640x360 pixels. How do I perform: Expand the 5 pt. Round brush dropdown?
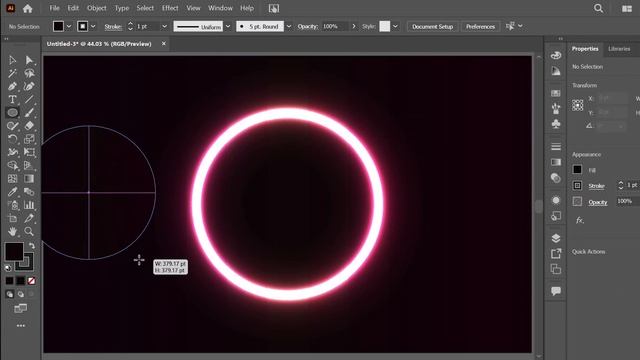[x=289, y=27]
